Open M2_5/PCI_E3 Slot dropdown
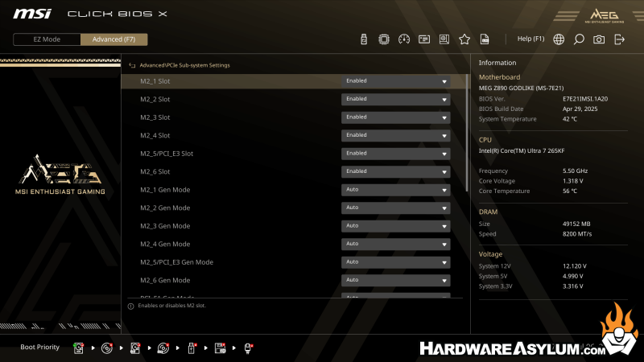 click(395, 154)
